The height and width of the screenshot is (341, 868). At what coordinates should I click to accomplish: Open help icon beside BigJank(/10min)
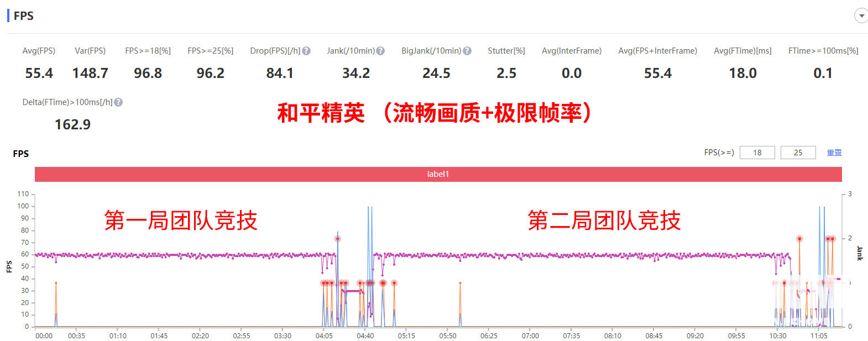pyautogui.click(x=467, y=51)
